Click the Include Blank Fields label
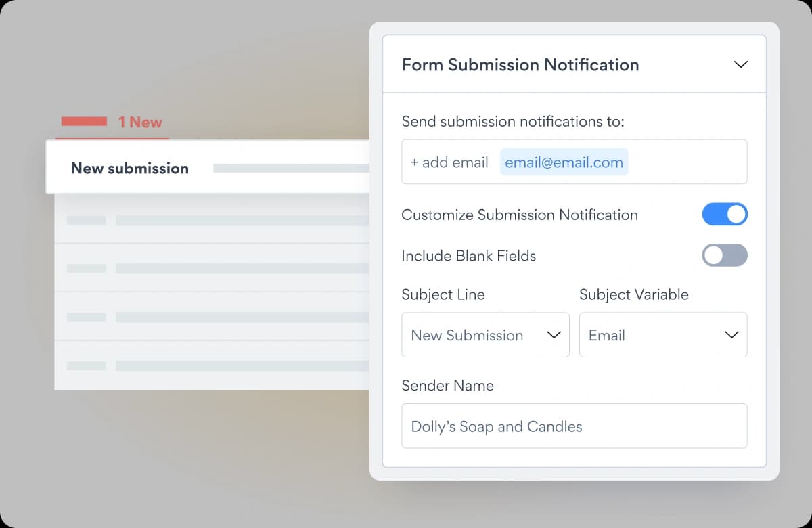 pyautogui.click(x=469, y=255)
